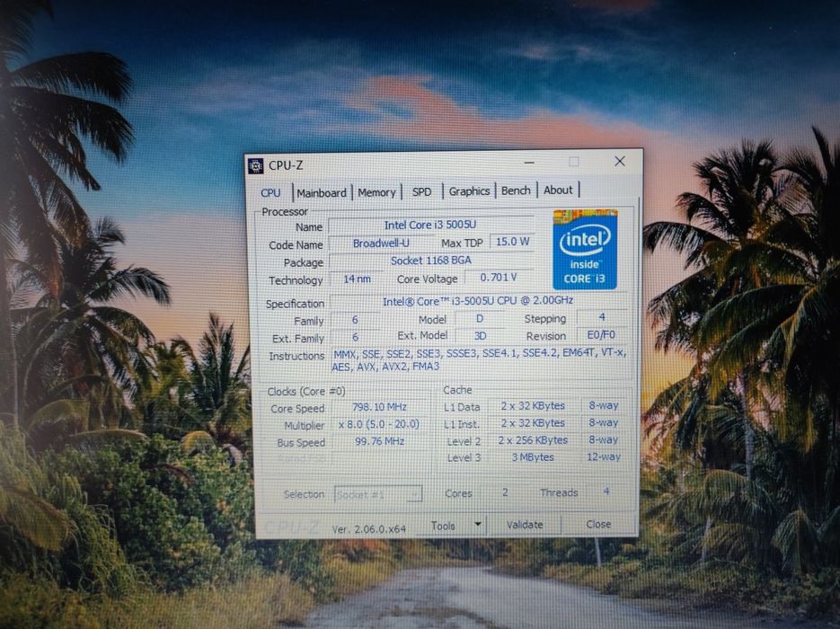Click the CPU-Z app icon in title bar
This screenshot has height=629, width=840.
point(255,166)
